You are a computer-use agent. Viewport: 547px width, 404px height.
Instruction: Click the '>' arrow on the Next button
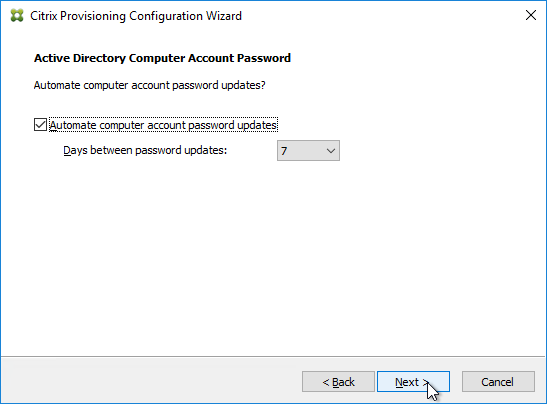coord(426,382)
